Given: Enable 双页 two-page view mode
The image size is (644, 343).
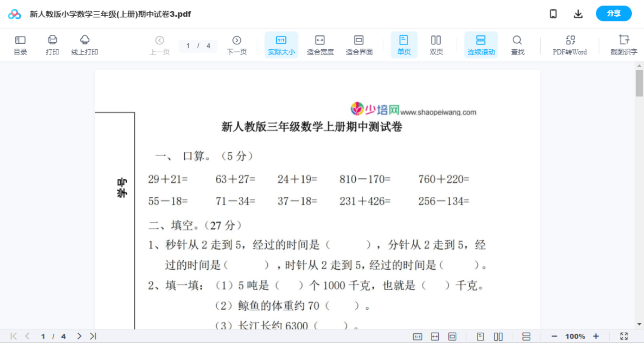Looking at the screenshot, I should click(436, 45).
